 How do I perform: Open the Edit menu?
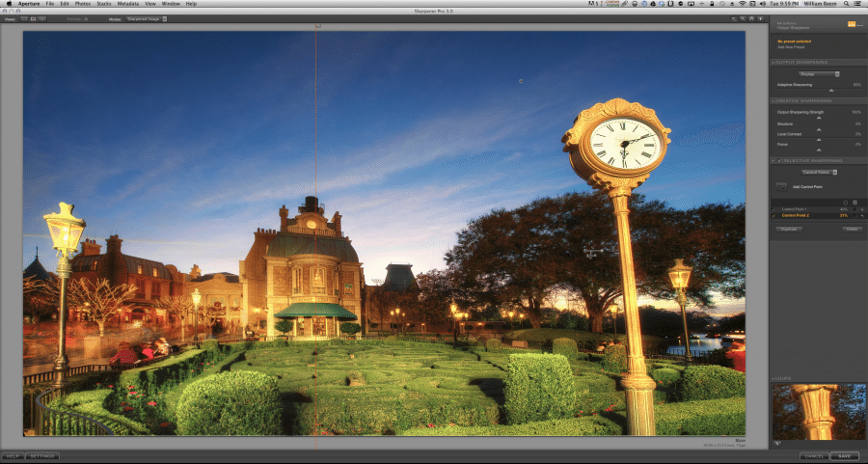pos(65,4)
